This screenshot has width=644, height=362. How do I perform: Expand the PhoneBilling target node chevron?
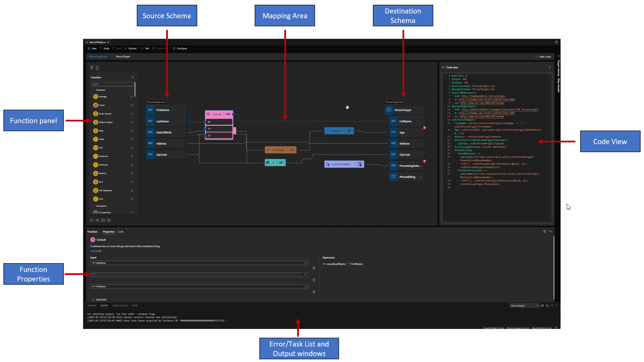coord(421,177)
